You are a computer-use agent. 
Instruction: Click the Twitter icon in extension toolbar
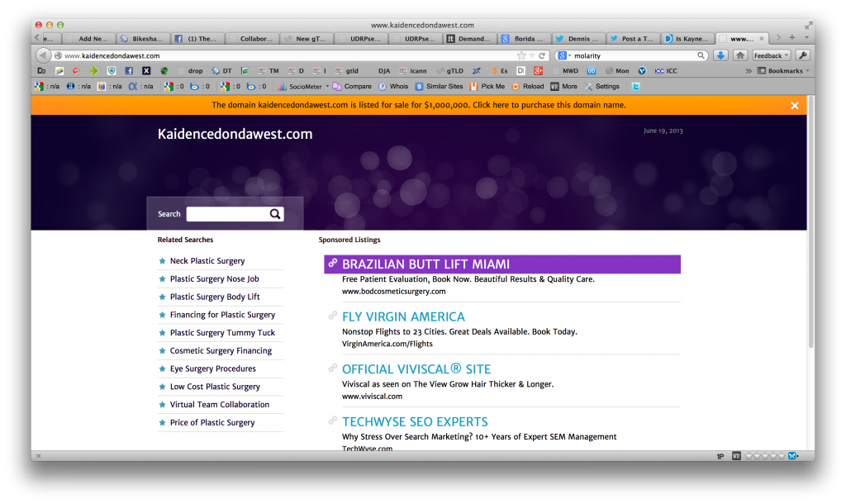(636, 86)
